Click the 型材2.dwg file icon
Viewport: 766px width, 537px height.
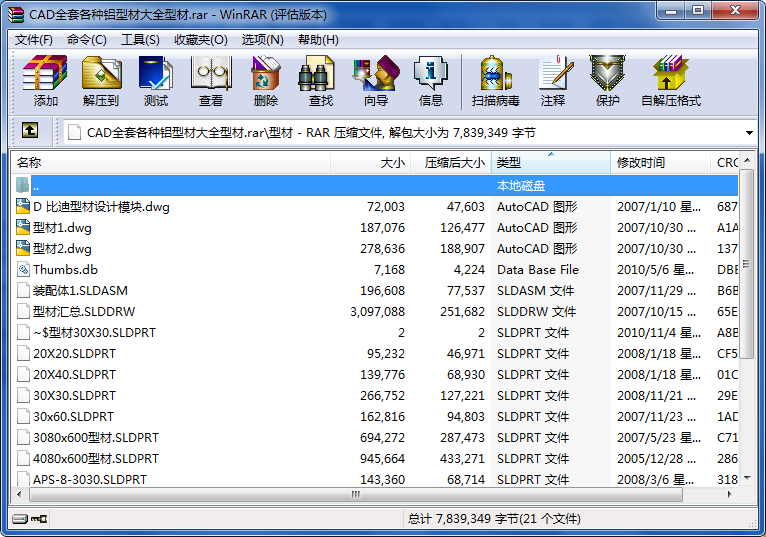[23, 249]
